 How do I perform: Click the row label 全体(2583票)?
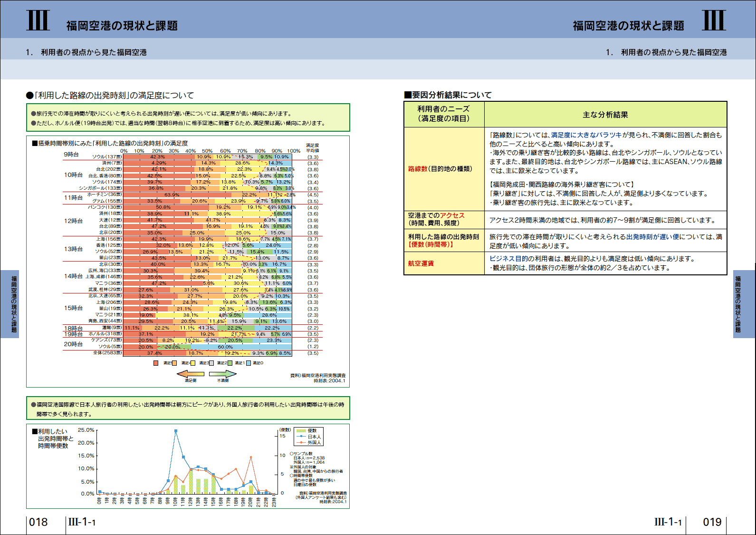click(x=107, y=353)
